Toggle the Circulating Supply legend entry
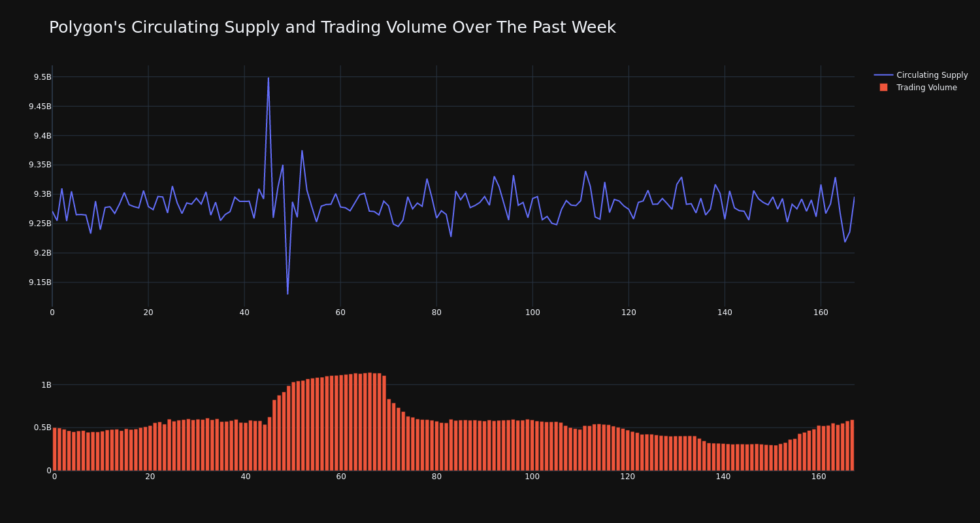This screenshot has width=980, height=523. 921,75
